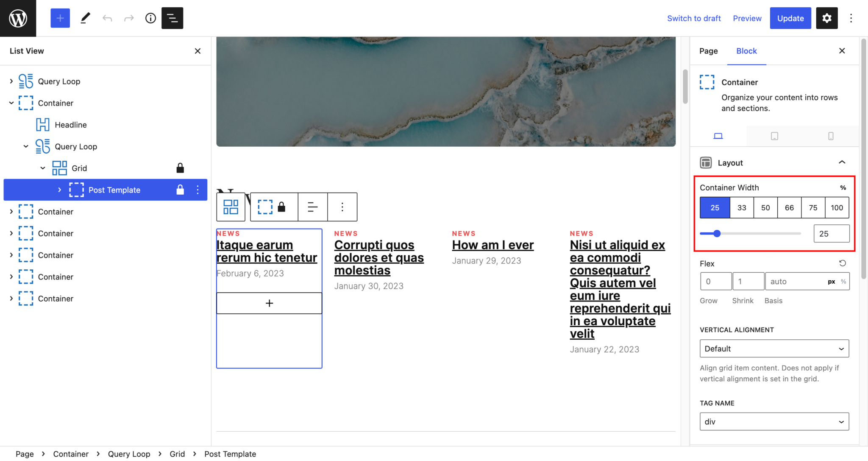The height and width of the screenshot is (461, 868).
Task: Switch to tablet device preview icon
Action: [x=774, y=136]
